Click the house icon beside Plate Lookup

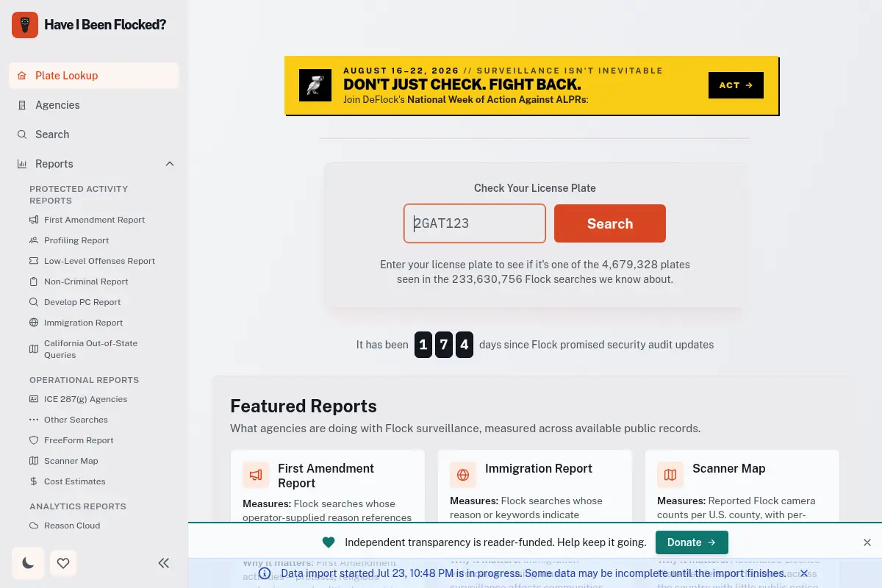click(22, 76)
